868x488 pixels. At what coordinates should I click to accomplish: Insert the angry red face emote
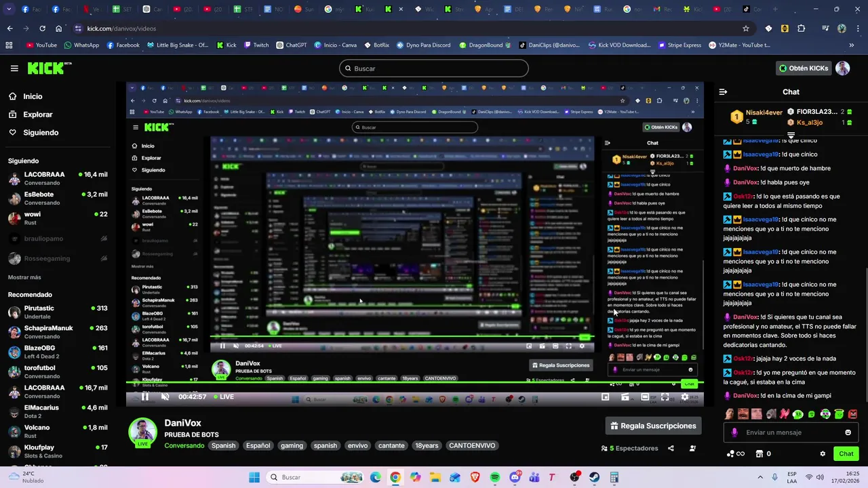click(852, 413)
